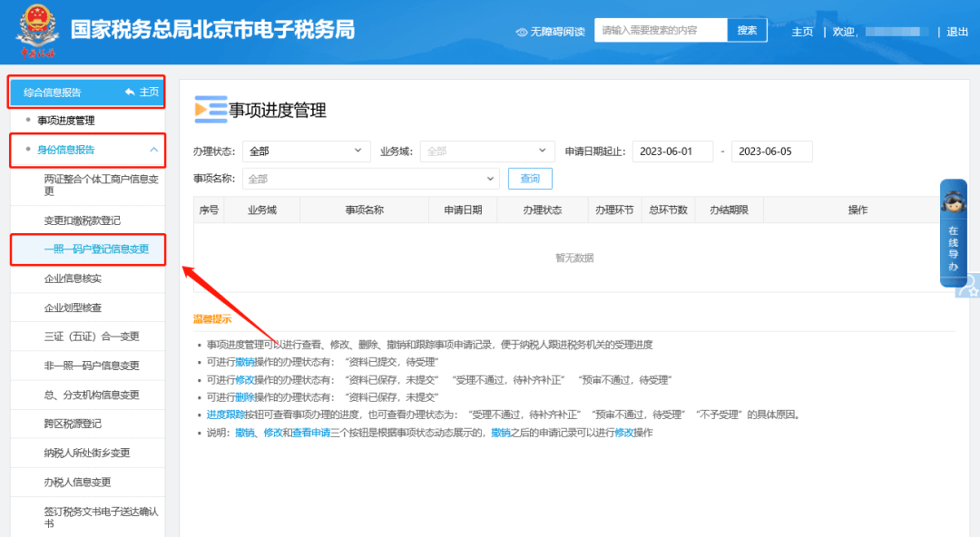Click the 查询 query button
980x537 pixels.
tap(529, 178)
